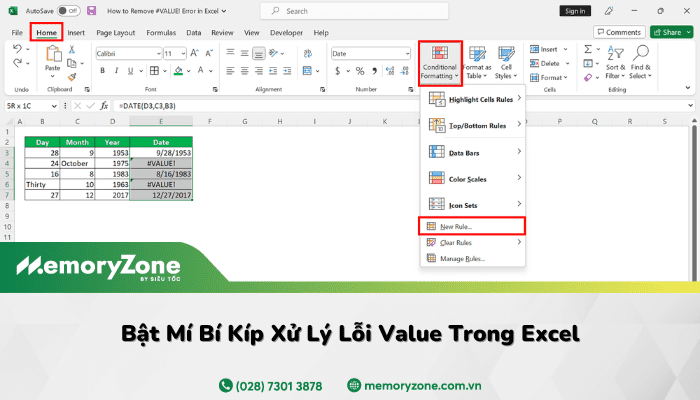Apply the Fill Color bucket
The height and width of the screenshot is (400, 700).
179,71
